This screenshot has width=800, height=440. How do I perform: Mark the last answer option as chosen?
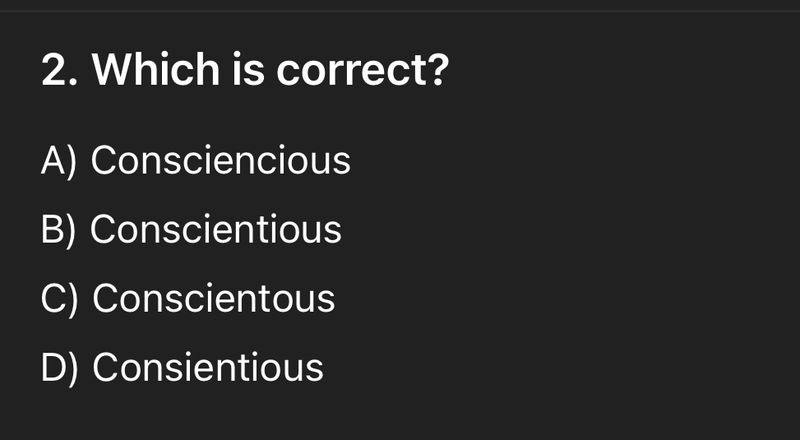click(x=182, y=367)
